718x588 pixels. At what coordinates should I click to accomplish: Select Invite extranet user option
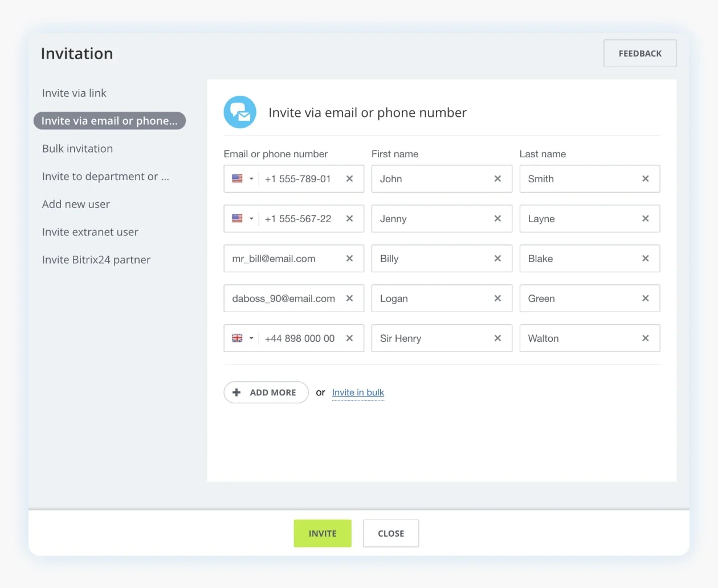point(90,232)
